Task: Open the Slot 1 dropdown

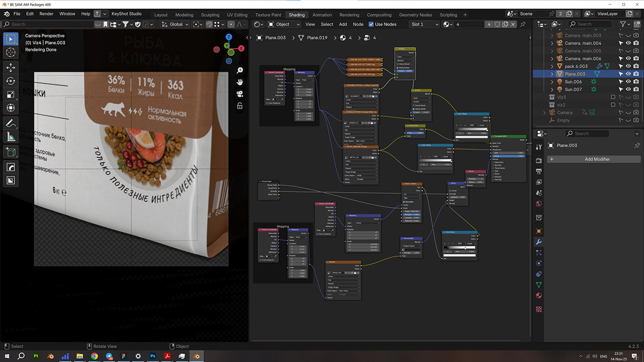Action: pos(424,24)
